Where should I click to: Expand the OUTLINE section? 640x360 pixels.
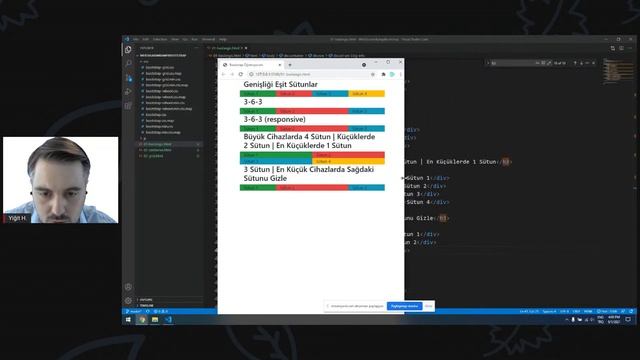coord(146,300)
